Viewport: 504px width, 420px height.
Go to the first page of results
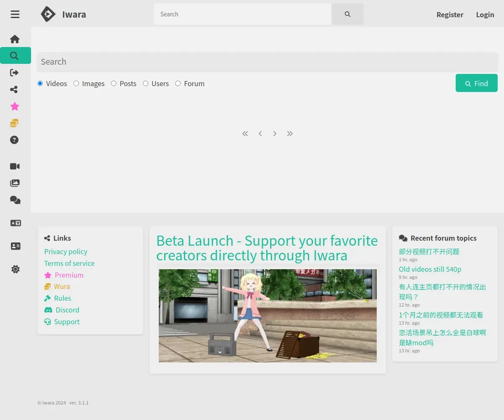pos(245,134)
